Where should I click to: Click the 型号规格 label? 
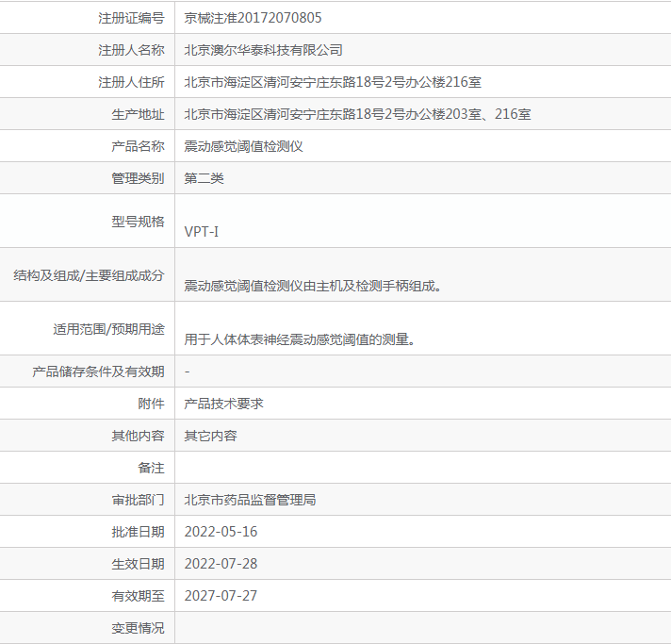click(138, 222)
